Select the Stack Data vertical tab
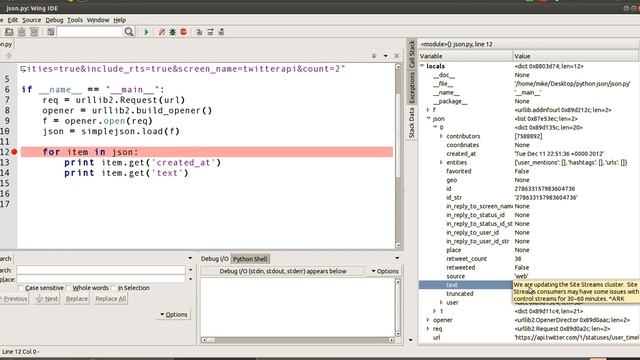The width and height of the screenshot is (640, 360). point(411,122)
